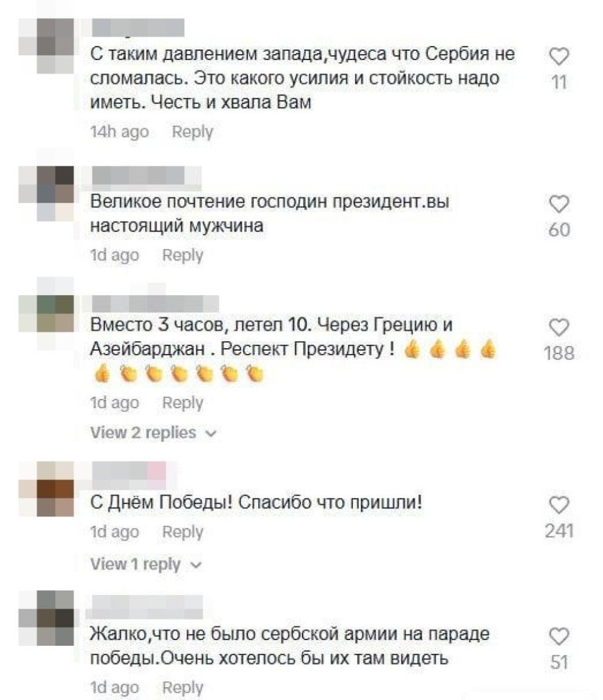Reply to настоящий мужчина comment
The width and height of the screenshot is (603, 700).
pos(183,255)
